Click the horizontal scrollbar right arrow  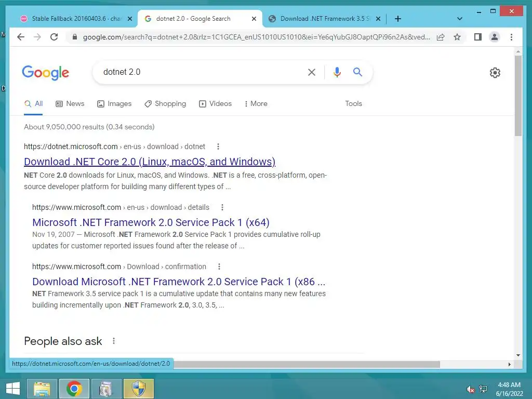tap(509, 364)
